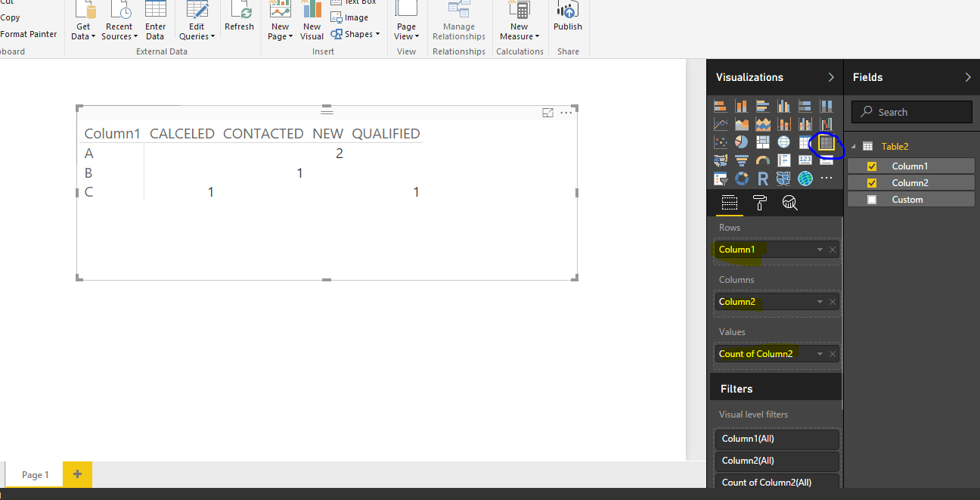Choose the table visualization
The image size is (980, 500).
[x=805, y=142]
